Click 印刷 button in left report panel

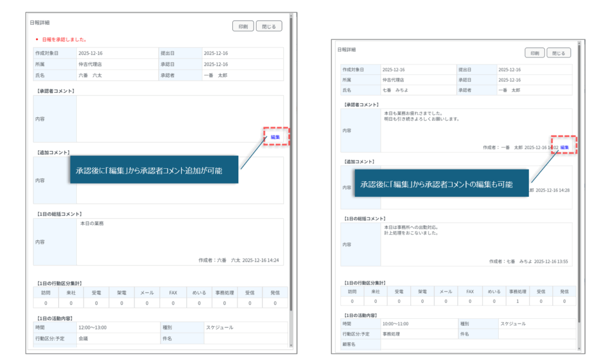[x=242, y=26]
